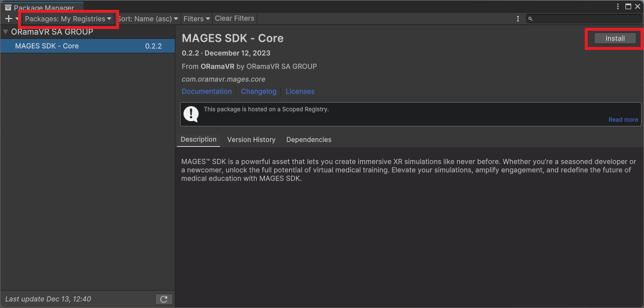Open the Filters dropdown
The height and width of the screenshot is (308, 644).
click(197, 19)
